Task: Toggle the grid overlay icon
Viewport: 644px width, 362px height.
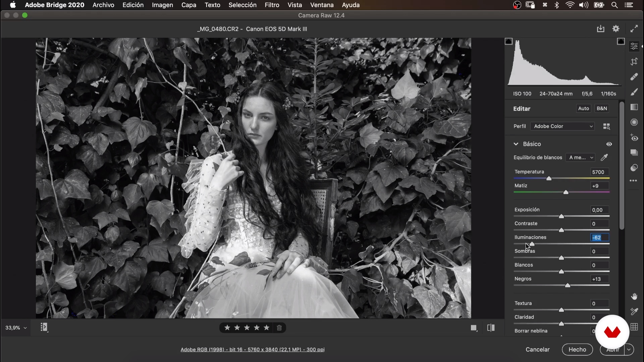Action: tap(634, 327)
